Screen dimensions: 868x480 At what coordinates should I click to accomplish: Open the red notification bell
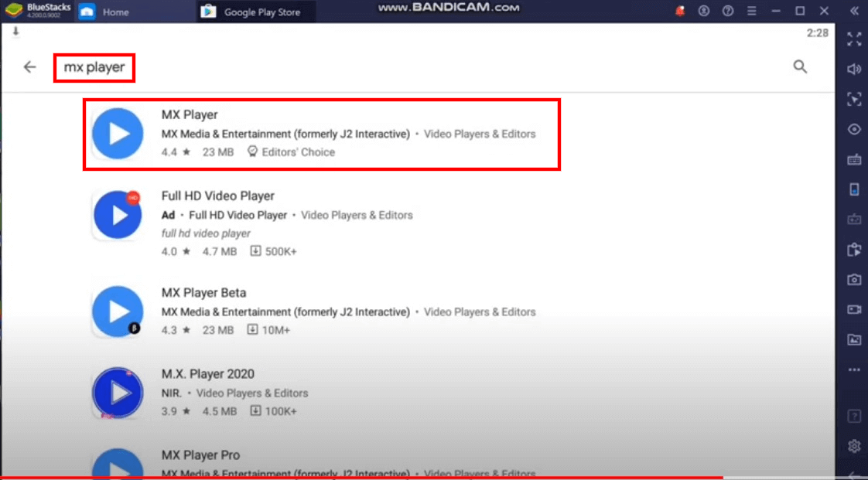click(680, 11)
